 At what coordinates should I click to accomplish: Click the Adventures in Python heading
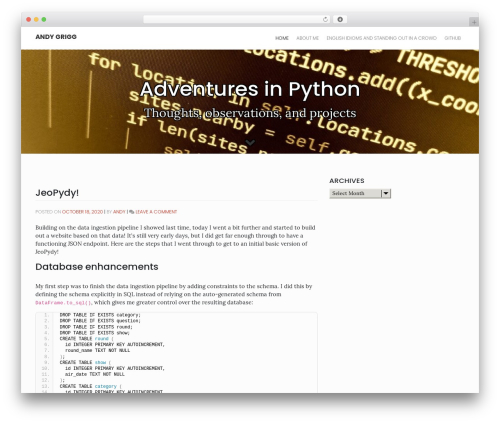[250, 89]
